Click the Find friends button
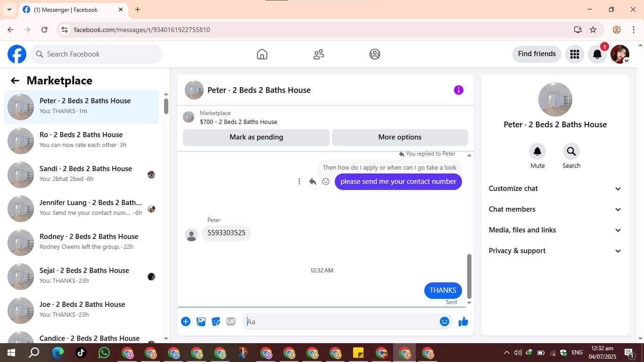Screen dimensions: 644x362 537,54
